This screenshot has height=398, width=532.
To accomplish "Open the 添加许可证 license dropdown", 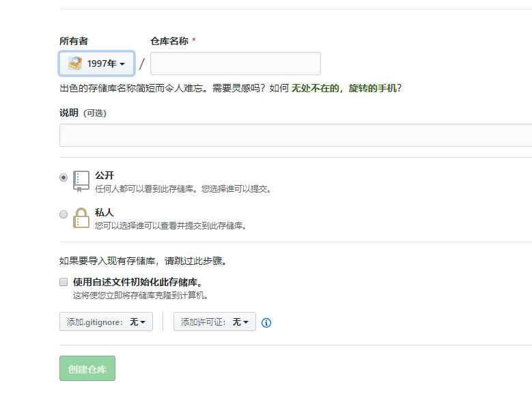I will pyautogui.click(x=214, y=322).
